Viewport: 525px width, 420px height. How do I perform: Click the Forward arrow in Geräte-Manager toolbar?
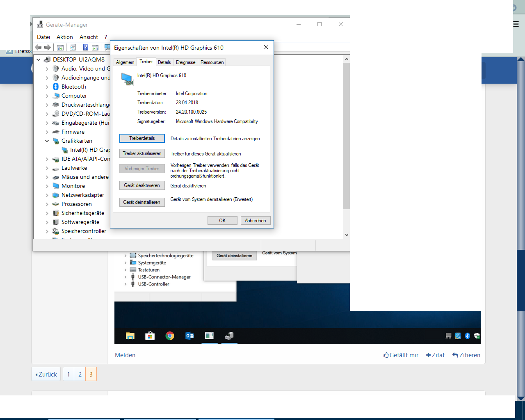click(48, 47)
